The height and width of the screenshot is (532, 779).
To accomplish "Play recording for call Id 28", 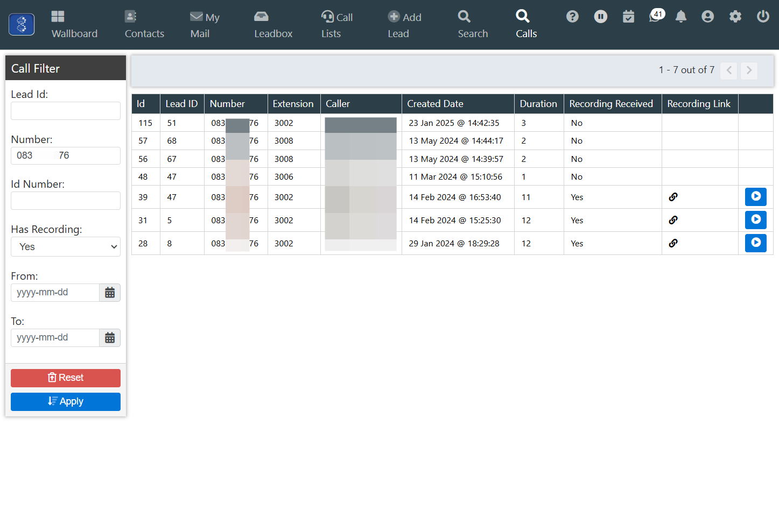I will [x=756, y=243].
